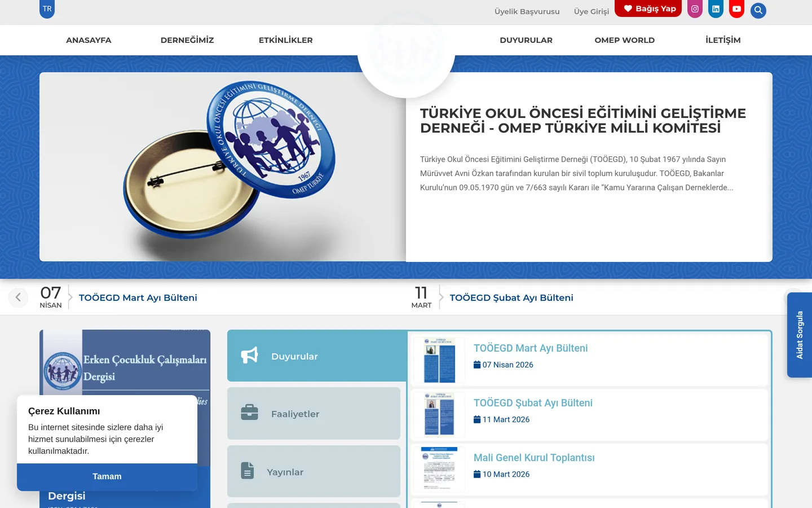Open list entry TOÖEGD Şubat Ayı Bülteni
Screen dimensions: 812x508
(x=533, y=403)
